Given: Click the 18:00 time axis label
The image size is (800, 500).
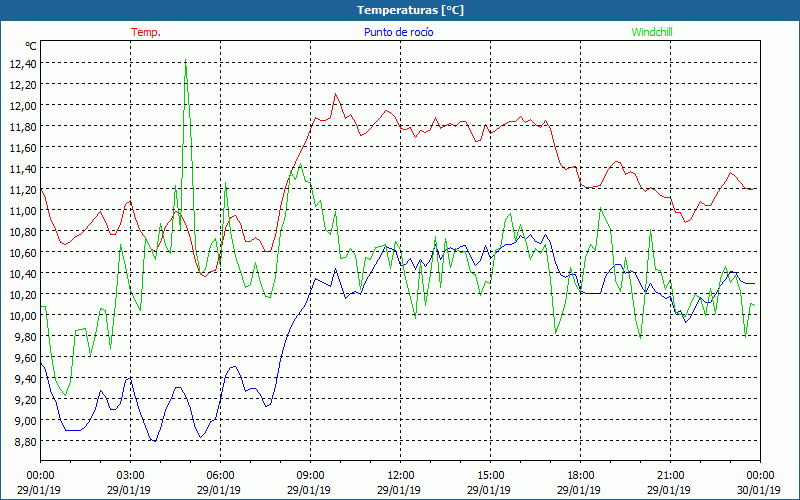Looking at the screenshot, I should click(580, 476).
